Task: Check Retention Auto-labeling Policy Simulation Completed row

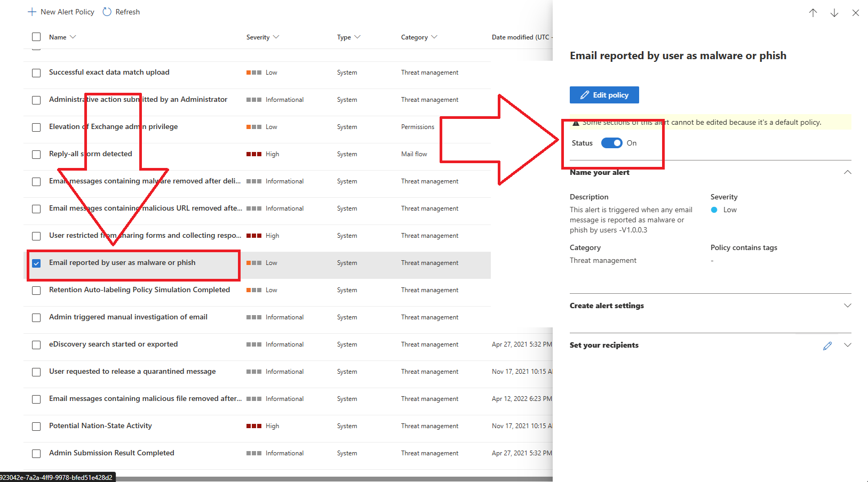Action: click(36, 291)
